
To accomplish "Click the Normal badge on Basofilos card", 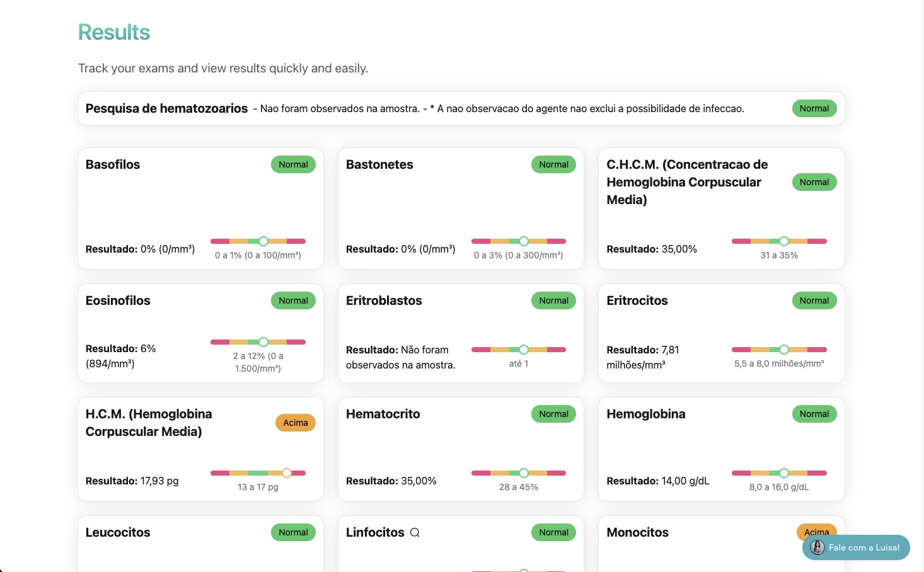I will click(294, 164).
